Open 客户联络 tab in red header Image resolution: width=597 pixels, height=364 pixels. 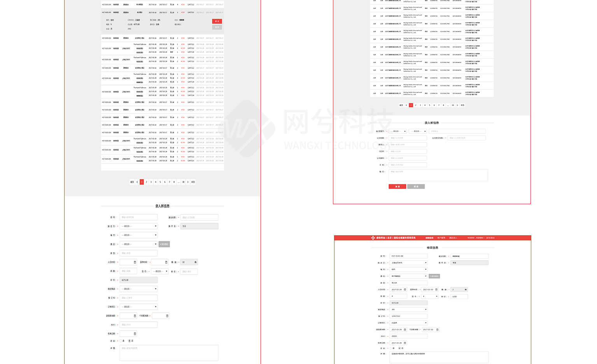(x=441, y=238)
